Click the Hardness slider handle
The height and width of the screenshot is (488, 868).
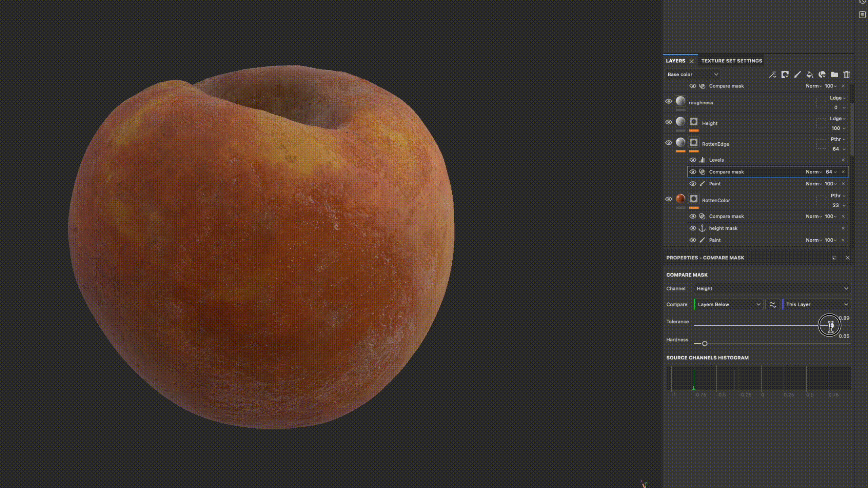705,344
